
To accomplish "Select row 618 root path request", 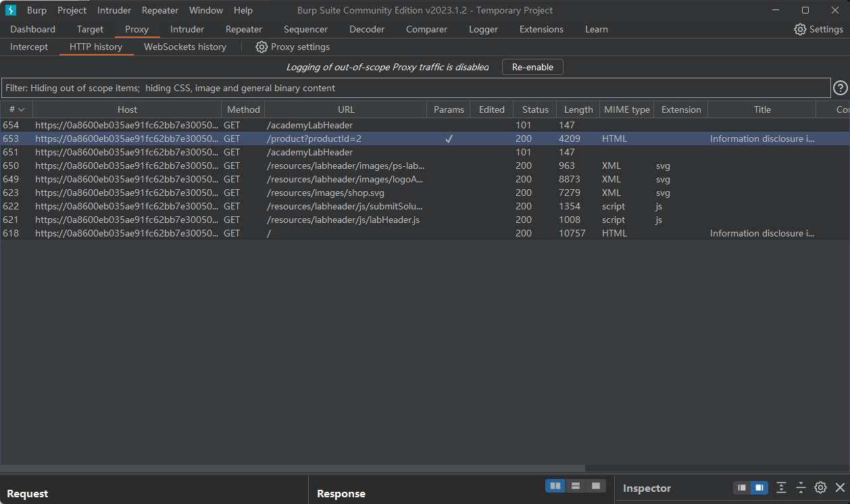I will (x=425, y=233).
